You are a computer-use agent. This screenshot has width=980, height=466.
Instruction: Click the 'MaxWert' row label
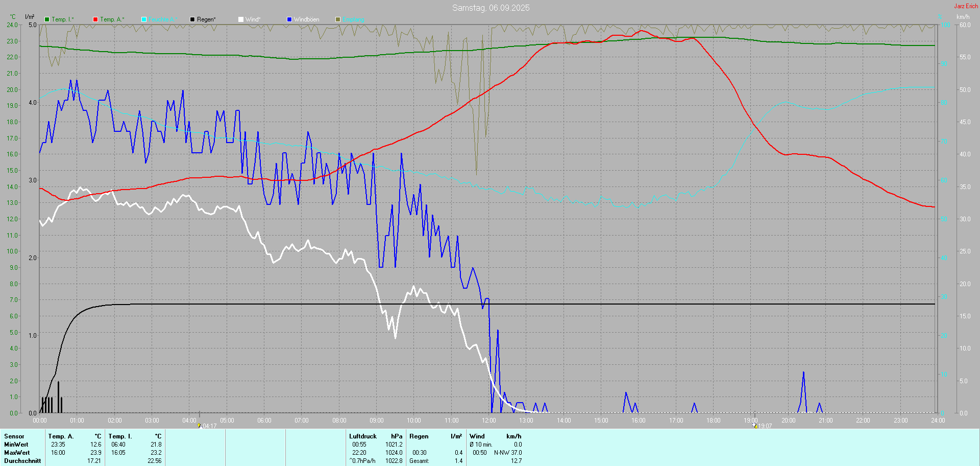(x=17, y=453)
